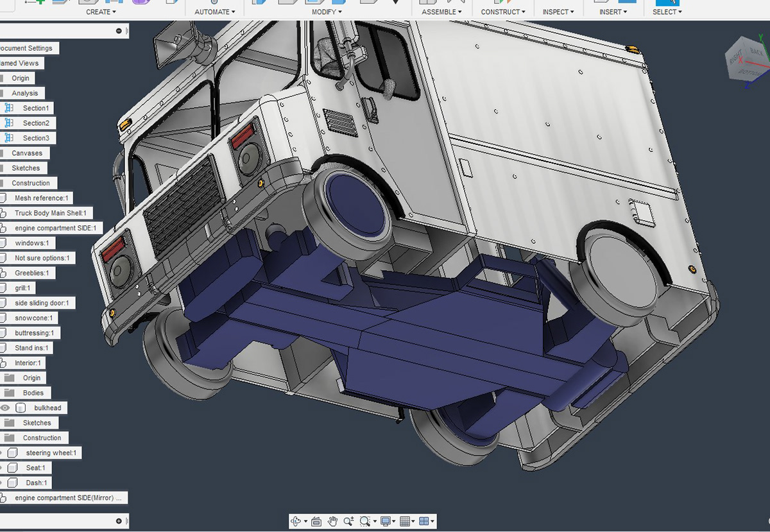
Task: Open the CREATE menu
Action: coord(101,12)
